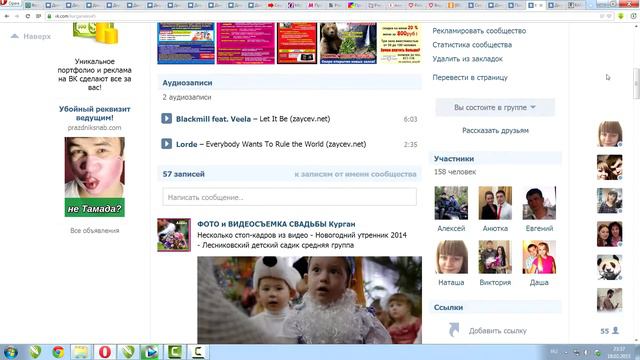The height and width of the screenshot is (360, 640).
Task: Open media player icon in taskbar
Action: pyautogui.click(x=151, y=352)
